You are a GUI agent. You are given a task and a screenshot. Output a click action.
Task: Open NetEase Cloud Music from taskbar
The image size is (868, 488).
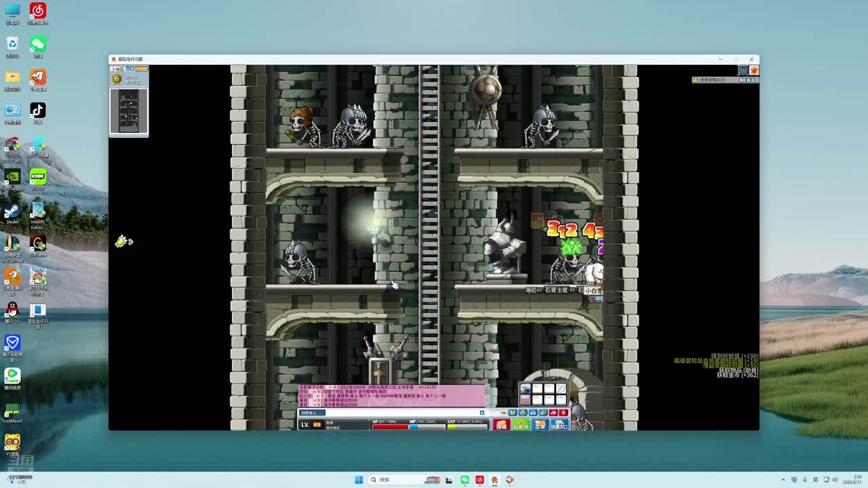pos(479,480)
